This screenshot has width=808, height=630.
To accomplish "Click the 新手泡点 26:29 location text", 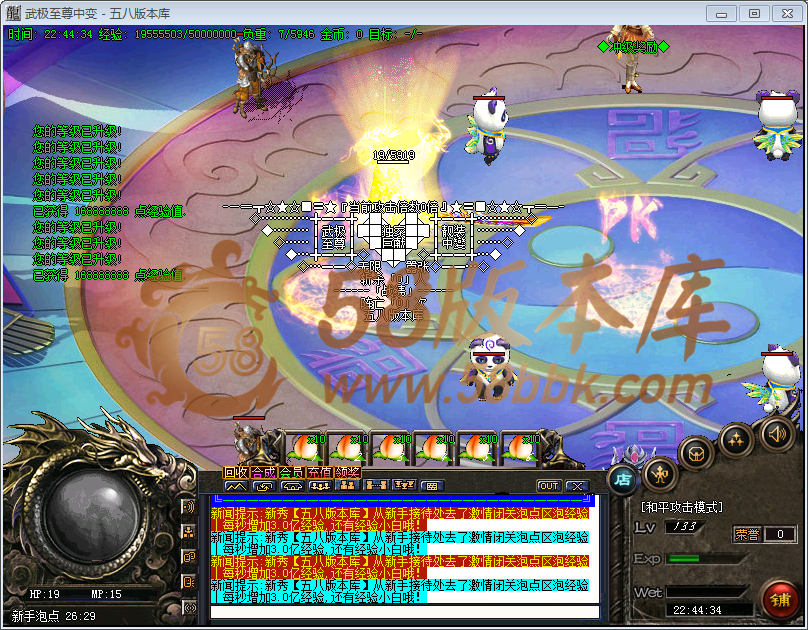I will [54, 616].
